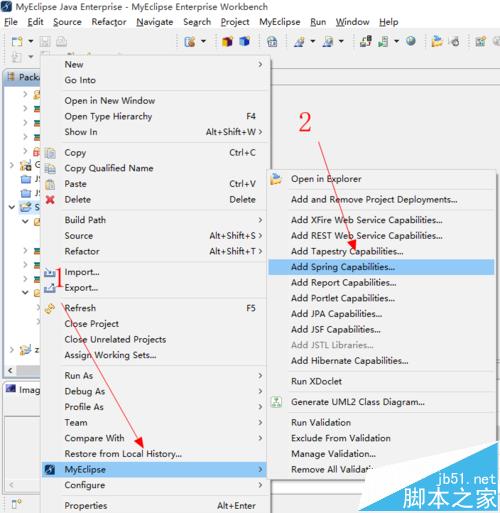Choose Add REST Web Service Capabilities...
The width and height of the screenshot is (500, 513).
(381, 236)
